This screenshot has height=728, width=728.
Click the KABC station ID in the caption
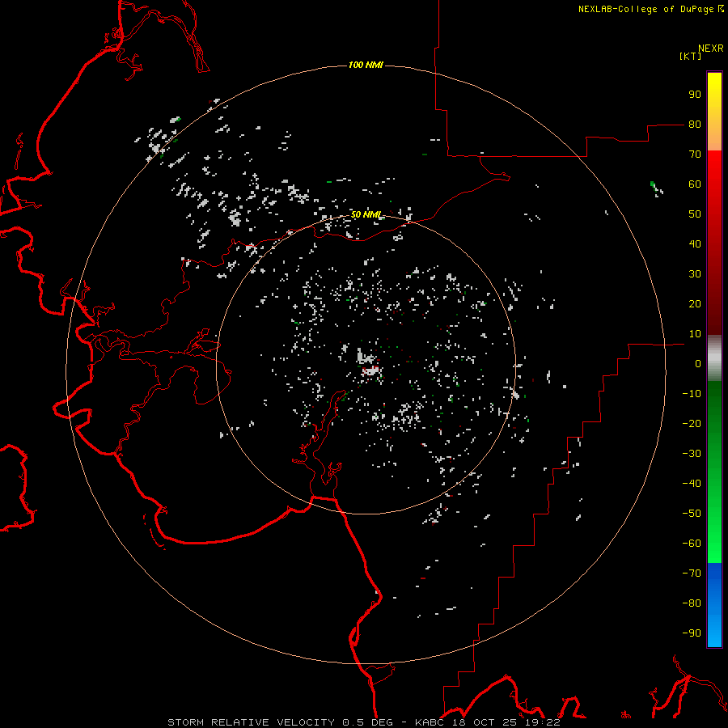coord(430,722)
